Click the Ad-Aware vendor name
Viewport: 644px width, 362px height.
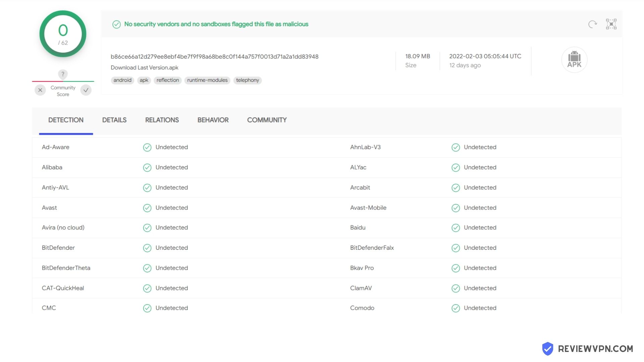pyautogui.click(x=56, y=147)
